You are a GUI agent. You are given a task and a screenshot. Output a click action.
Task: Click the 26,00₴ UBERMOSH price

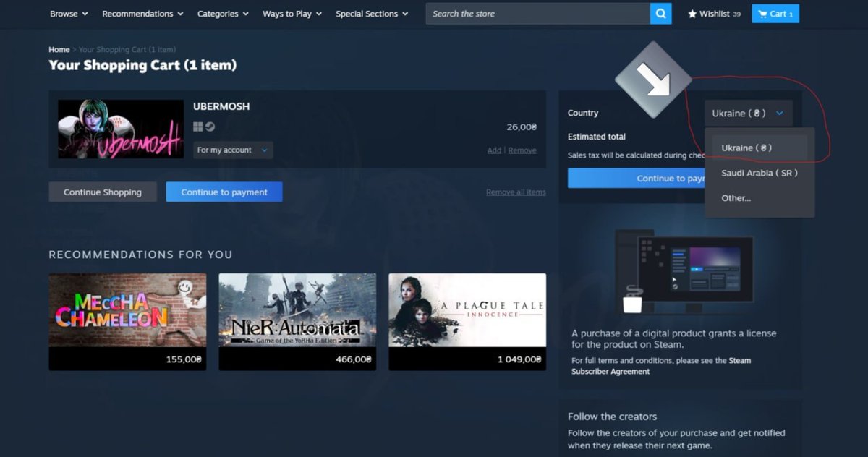pos(522,127)
